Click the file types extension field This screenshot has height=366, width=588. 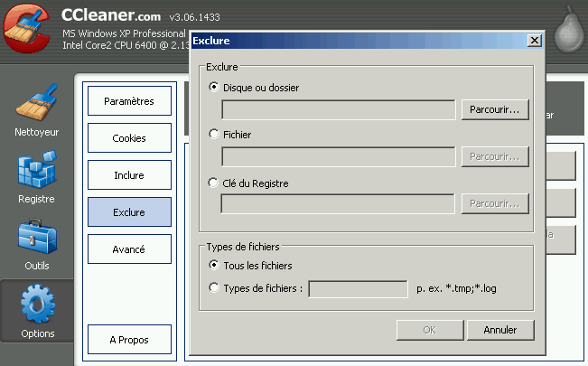[x=358, y=289]
